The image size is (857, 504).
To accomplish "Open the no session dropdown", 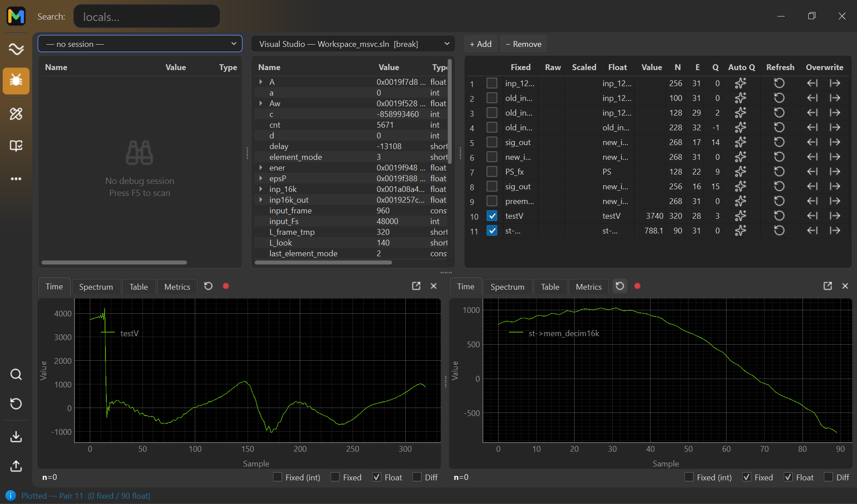I will 140,44.
